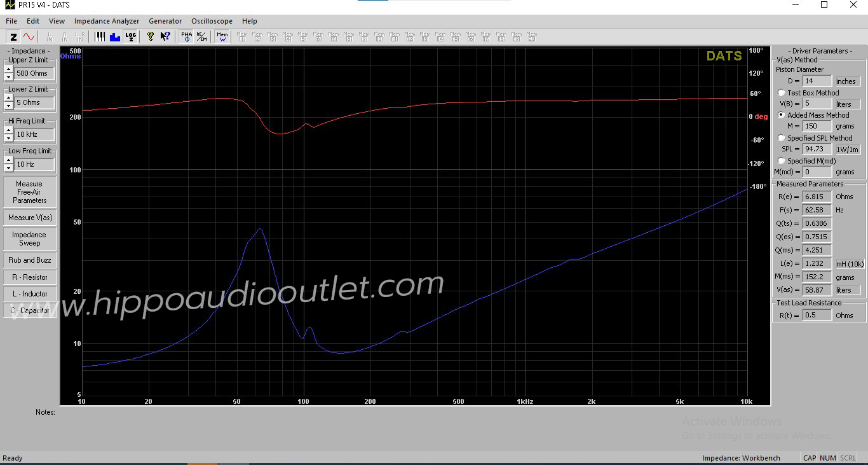
Task: Raise the Hi Freq Limit with up arrow
Action: click(x=8, y=130)
